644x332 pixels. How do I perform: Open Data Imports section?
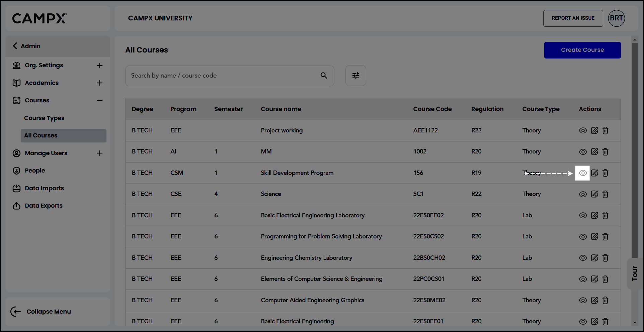point(44,188)
